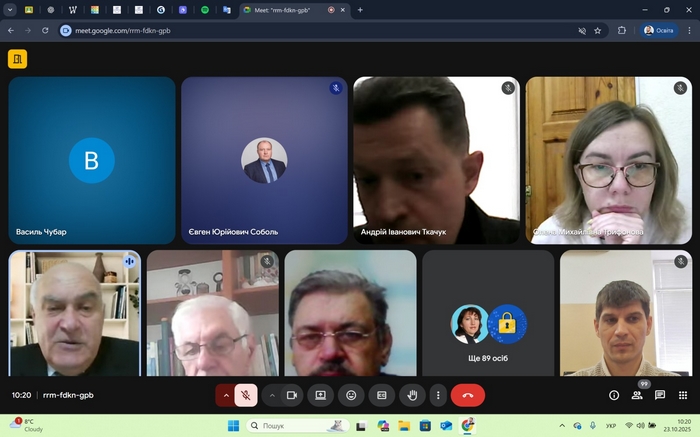
Task: Click the 'Ще 89 осіб' tile
Action: pos(488,313)
